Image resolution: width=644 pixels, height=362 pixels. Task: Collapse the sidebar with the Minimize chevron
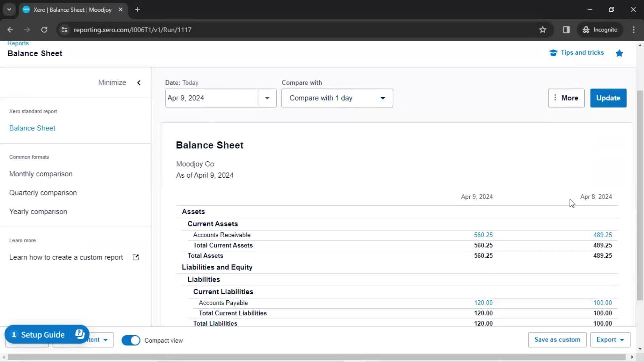(139, 83)
